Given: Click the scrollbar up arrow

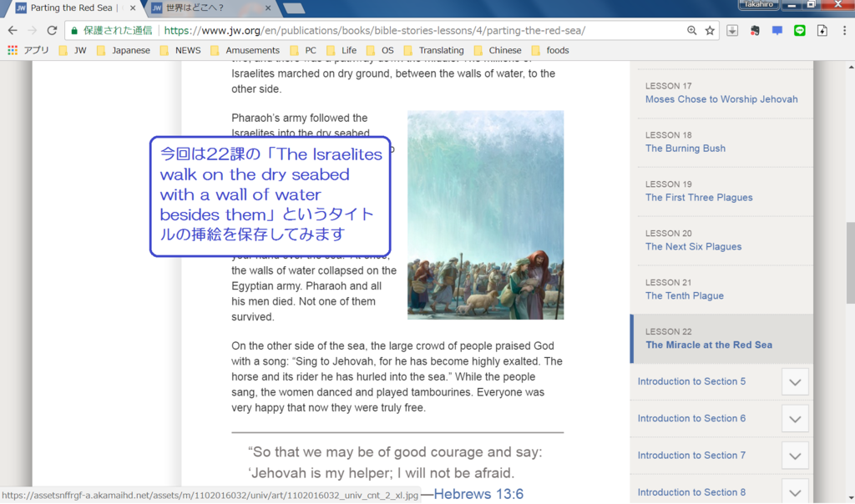Looking at the screenshot, I should coord(851,67).
